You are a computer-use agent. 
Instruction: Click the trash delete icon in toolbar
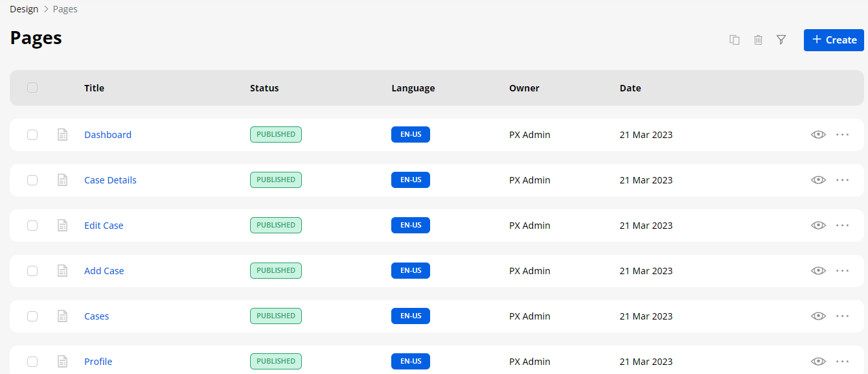click(758, 40)
